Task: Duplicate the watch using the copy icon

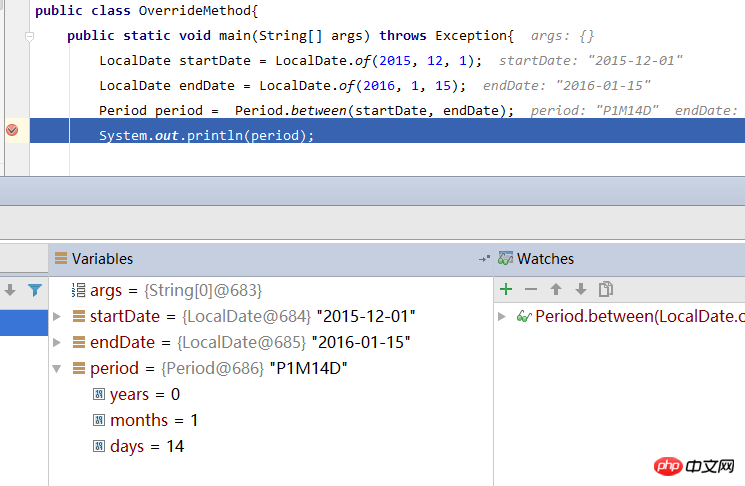Action: 606,289
